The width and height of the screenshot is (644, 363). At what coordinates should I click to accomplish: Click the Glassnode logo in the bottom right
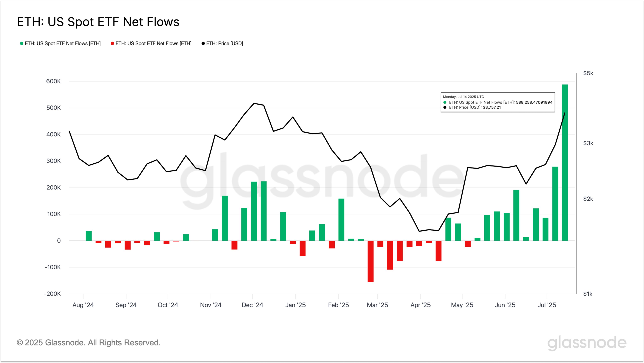tap(587, 343)
